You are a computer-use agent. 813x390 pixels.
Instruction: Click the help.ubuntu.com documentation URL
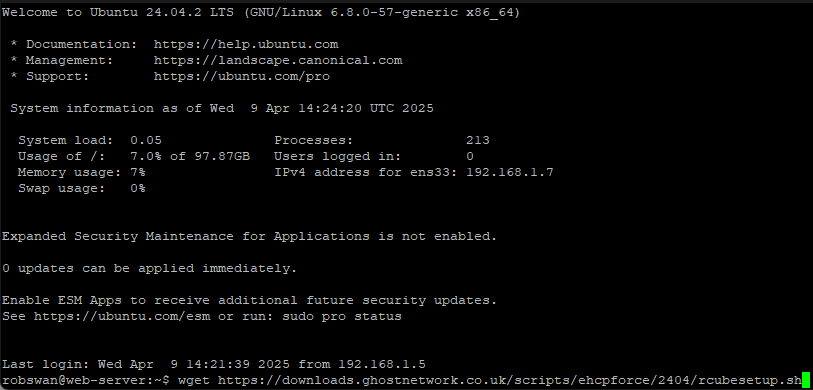point(246,45)
